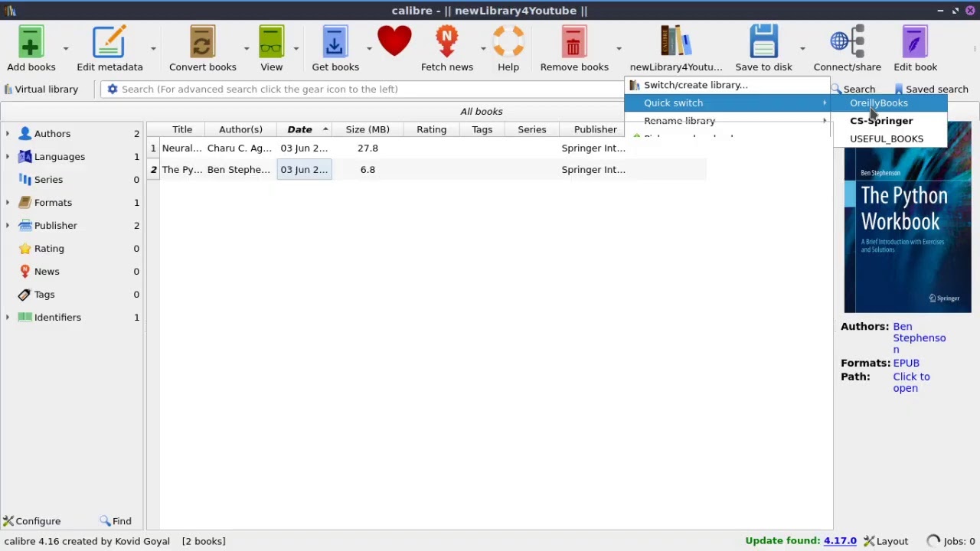Open Get books dropdown arrow
Screen dimensions: 980x551
coord(369,48)
